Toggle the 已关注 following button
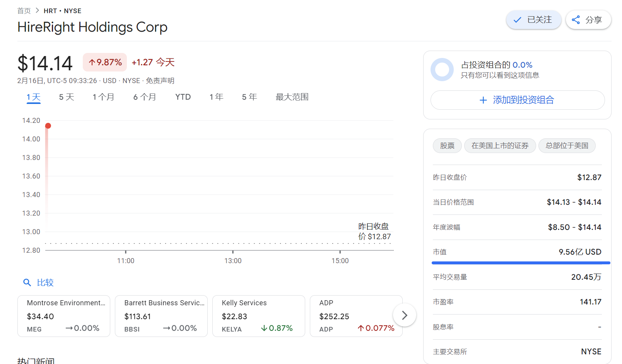This screenshot has width=622, height=364. tap(533, 20)
